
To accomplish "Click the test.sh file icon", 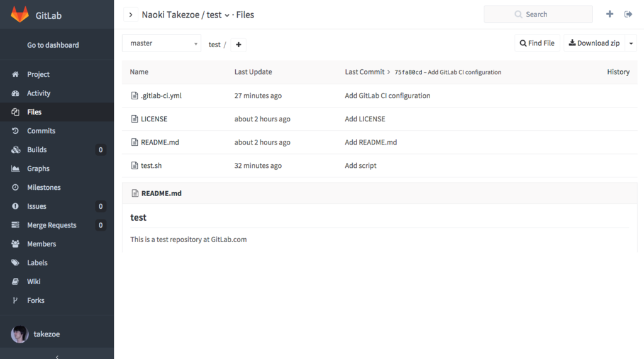I will point(135,165).
